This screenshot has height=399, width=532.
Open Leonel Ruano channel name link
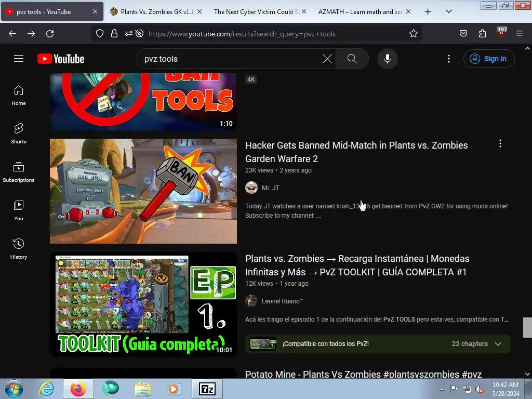point(282,301)
